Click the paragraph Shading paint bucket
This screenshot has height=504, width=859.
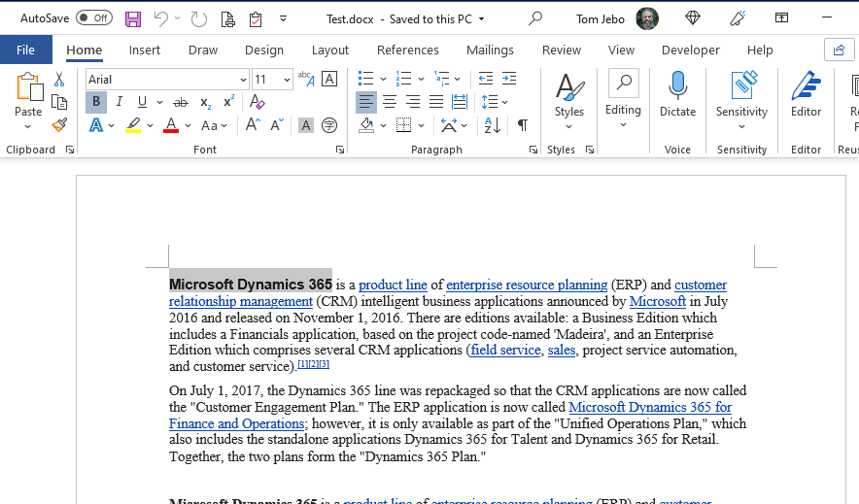366,125
